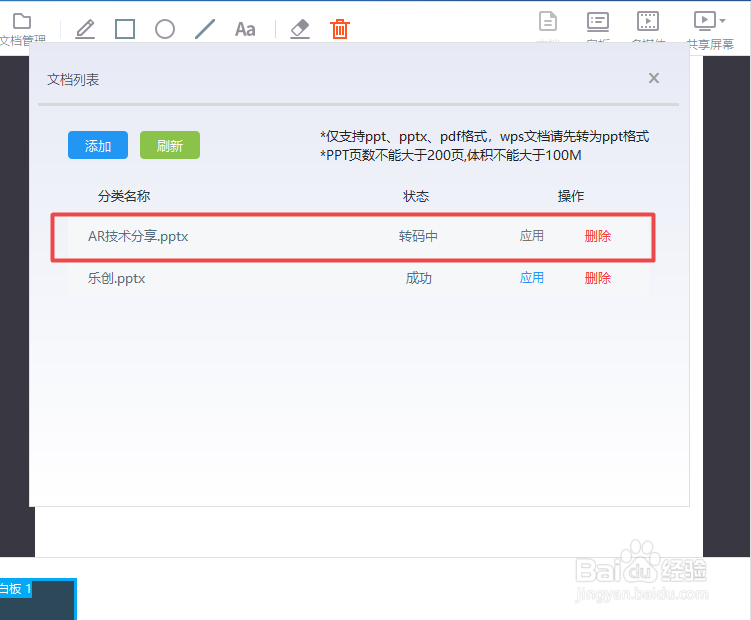The image size is (751, 620).
Task: Click the 操作 column header
Action: (x=570, y=196)
